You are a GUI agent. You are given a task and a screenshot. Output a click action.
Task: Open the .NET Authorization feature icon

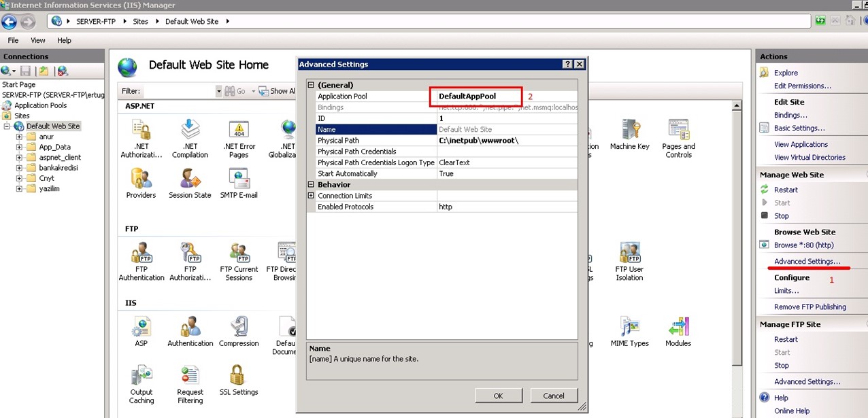pos(141,139)
